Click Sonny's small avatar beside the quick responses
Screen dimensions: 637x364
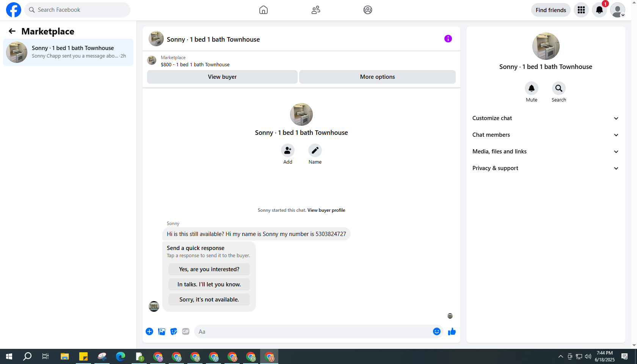coord(154,306)
